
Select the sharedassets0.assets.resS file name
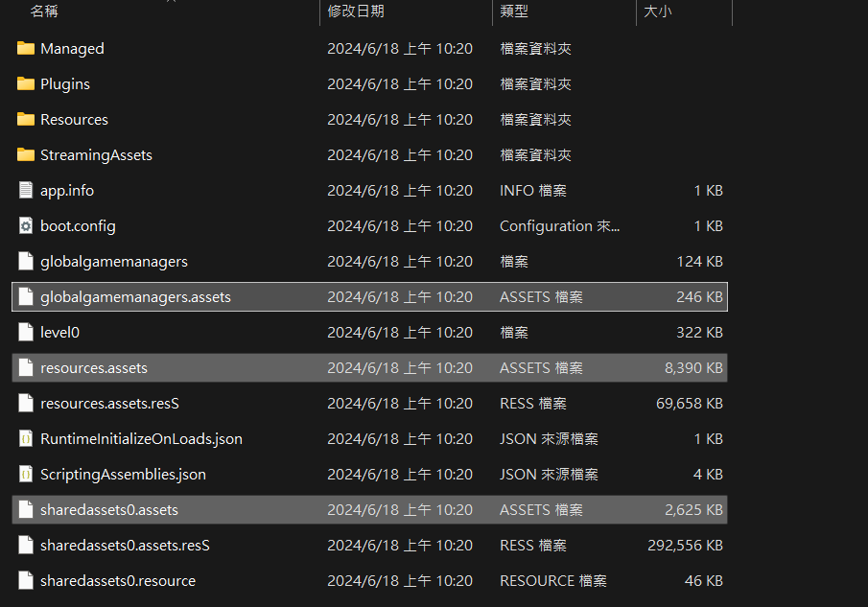coord(125,545)
